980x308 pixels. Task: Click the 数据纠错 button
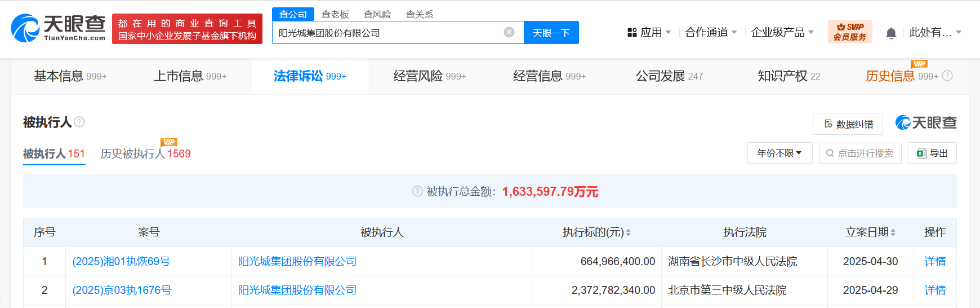(x=848, y=124)
